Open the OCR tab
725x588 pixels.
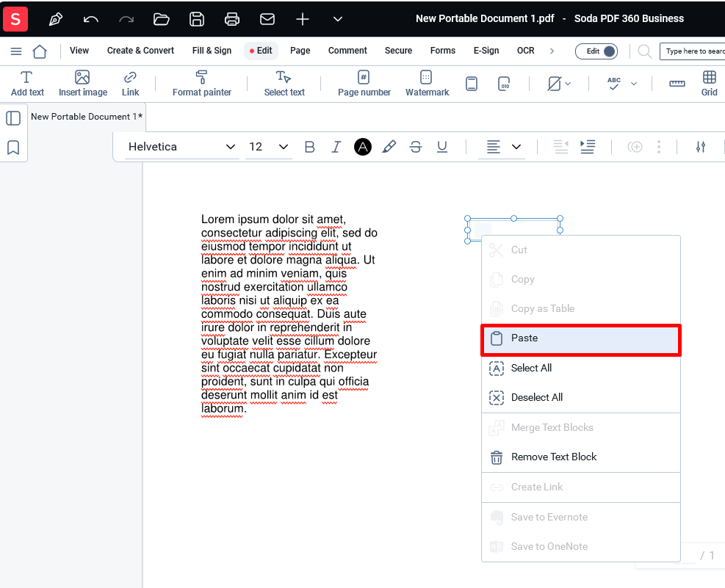click(x=526, y=51)
